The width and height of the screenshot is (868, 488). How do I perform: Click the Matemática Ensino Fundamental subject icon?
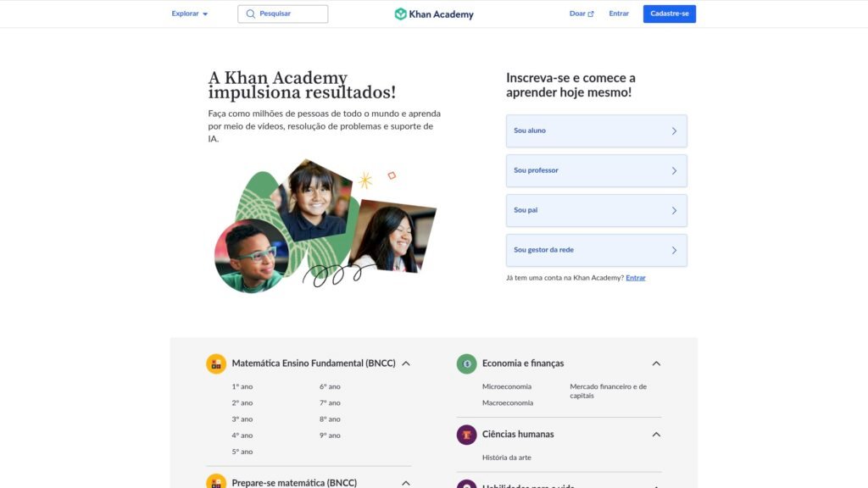pos(216,363)
